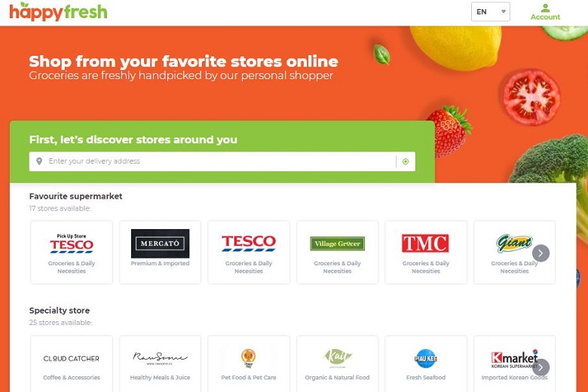588x392 pixels.
Task: Open Piau Kee Fresh Seafood store
Action: click(426, 364)
